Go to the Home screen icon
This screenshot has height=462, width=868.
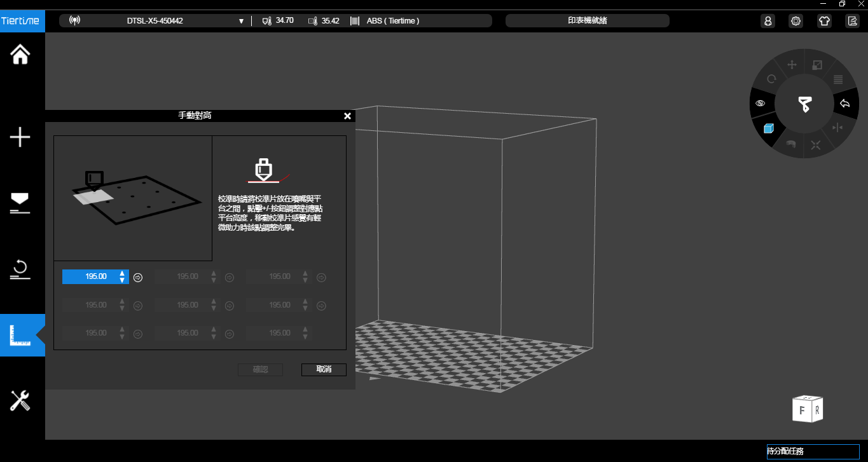click(20, 55)
